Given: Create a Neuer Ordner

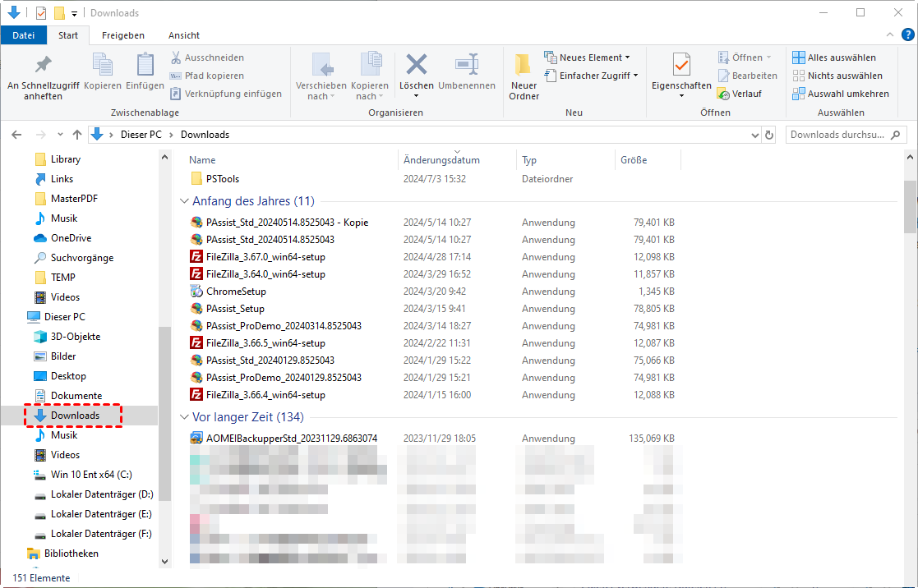Looking at the screenshot, I should (524, 76).
